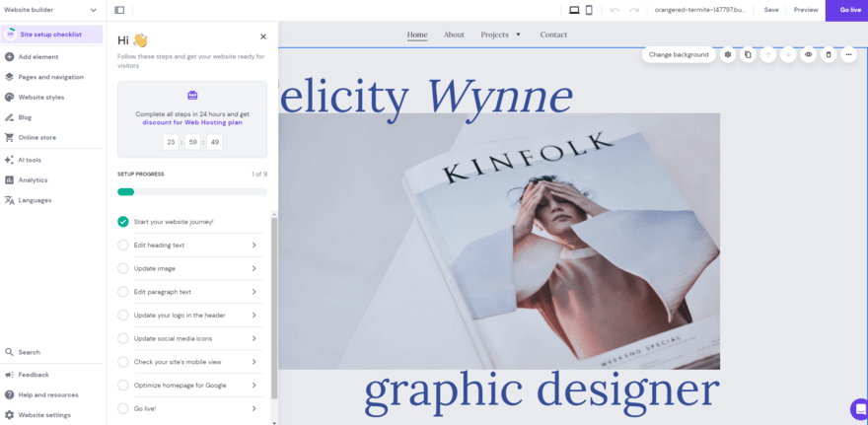The width and height of the screenshot is (868, 425).
Task: Select the Kinfolk magazine image
Action: (499, 242)
